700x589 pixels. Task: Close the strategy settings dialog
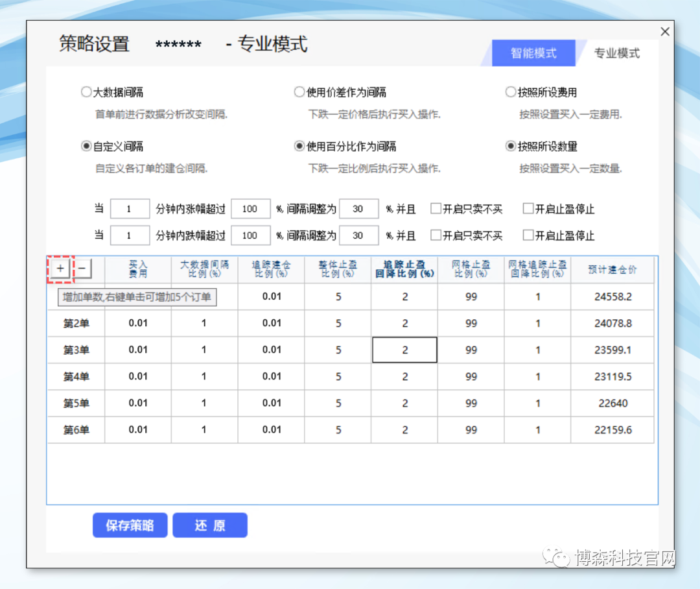665,32
